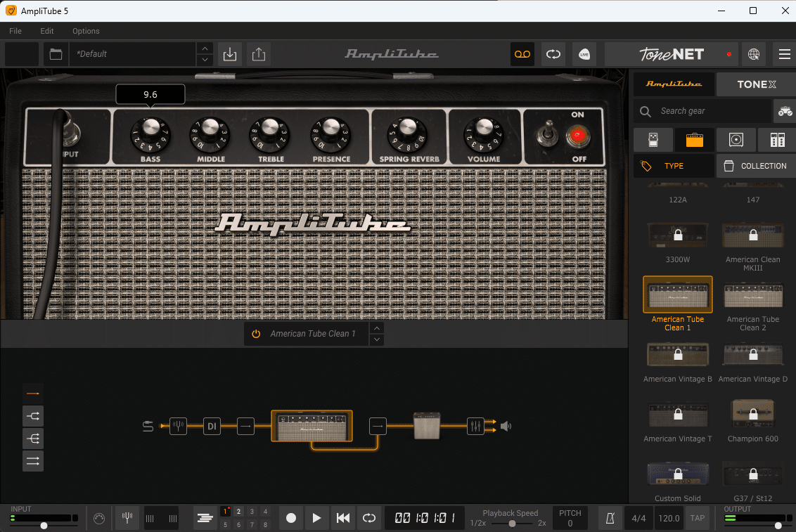This screenshot has height=532, width=796.
Task: Select the single serial signal chain layout
Action: click(33, 394)
